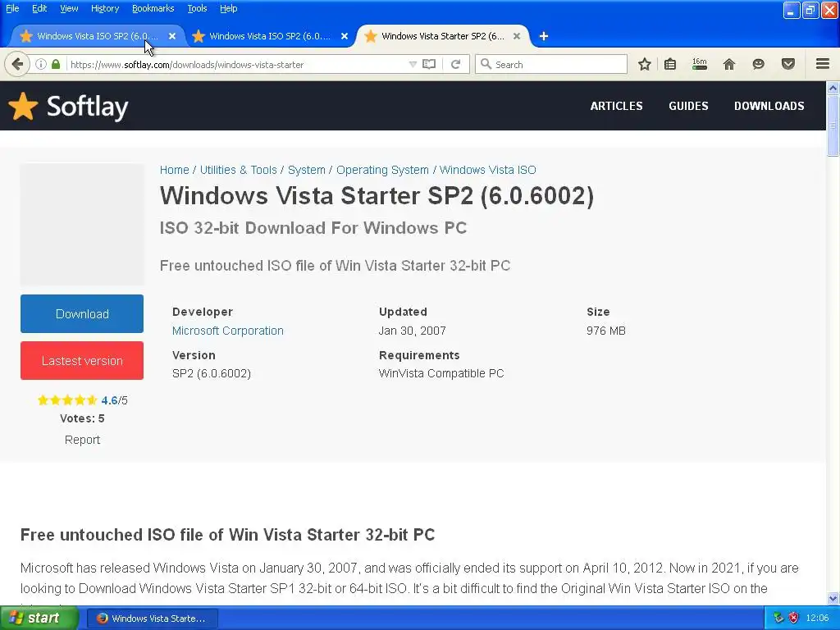Click the scrollbar up arrow

tap(833, 88)
